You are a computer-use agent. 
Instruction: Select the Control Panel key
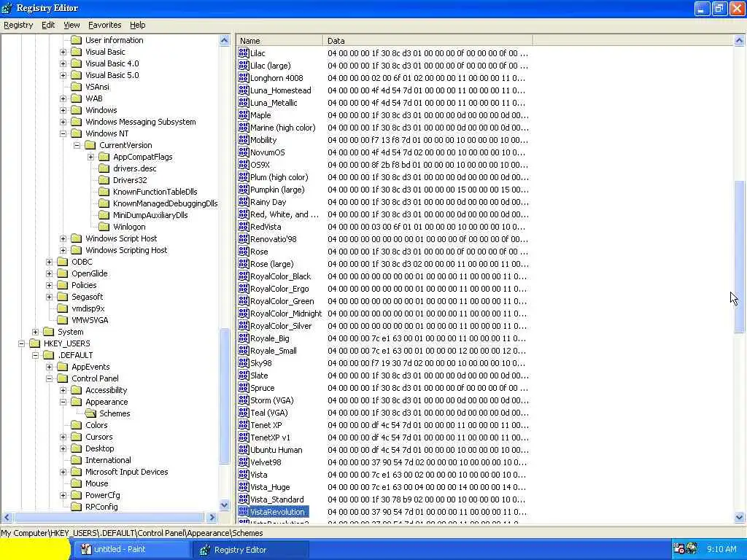click(95, 378)
